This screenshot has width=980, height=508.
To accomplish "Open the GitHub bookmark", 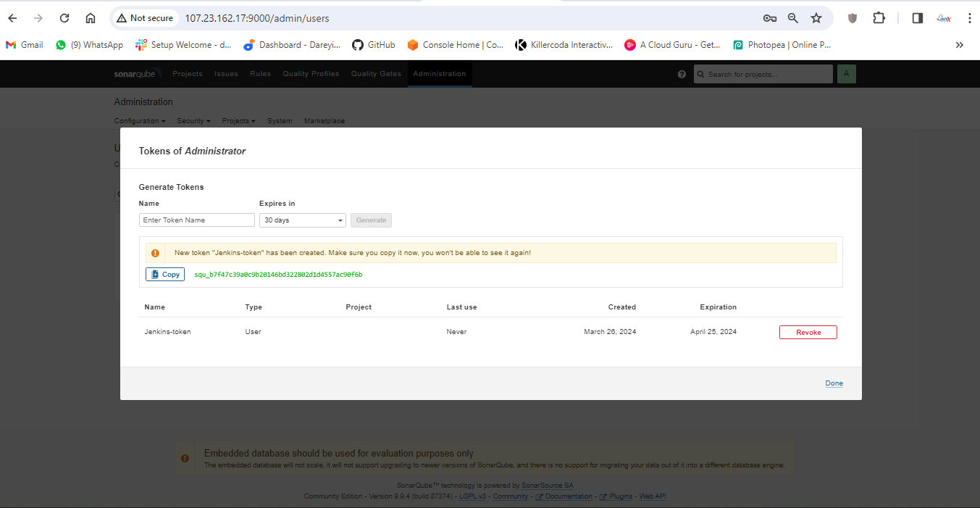I will pyautogui.click(x=374, y=45).
